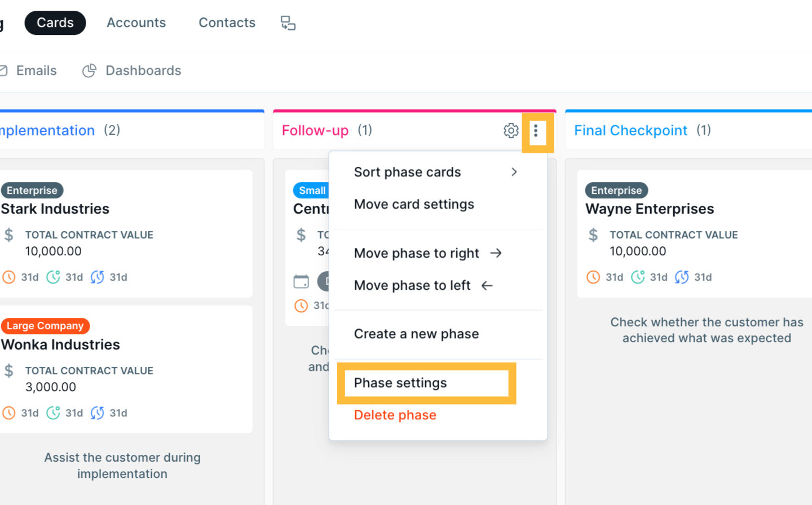Click Delete phase option
Image resolution: width=812 pixels, height=505 pixels.
coord(395,415)
